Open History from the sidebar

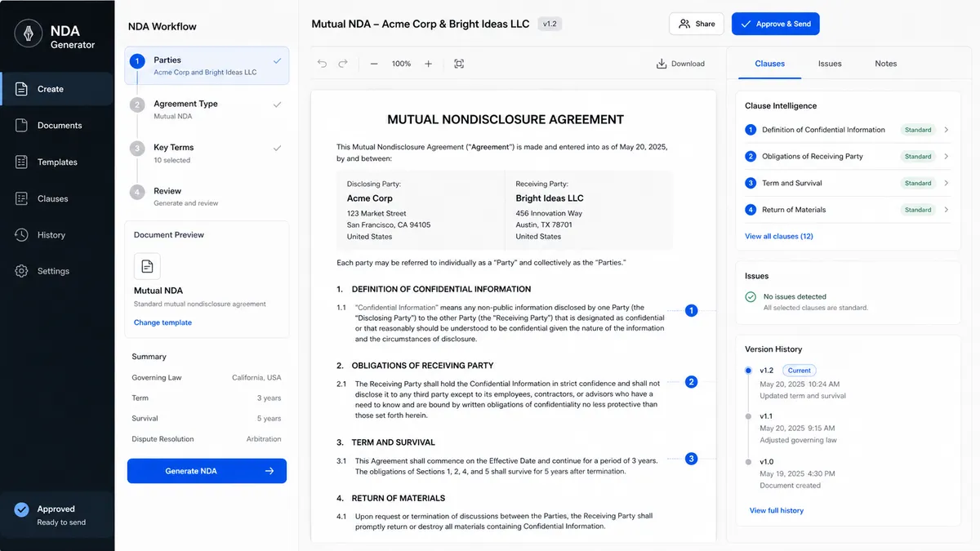(x=57, y=235)
